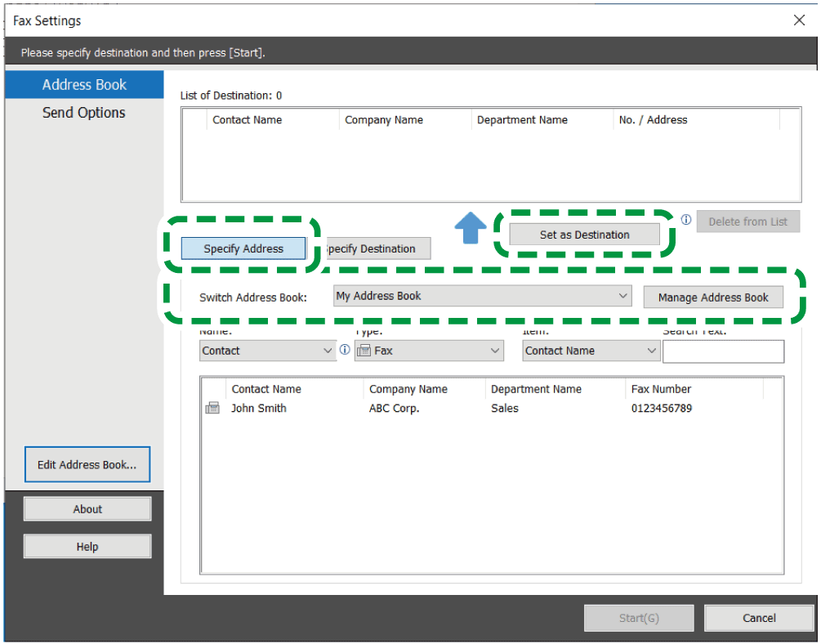Viewport: 821px width, 644px height.
Task: Click the Edit Address Book button
Action: click(x=87, y=465)
